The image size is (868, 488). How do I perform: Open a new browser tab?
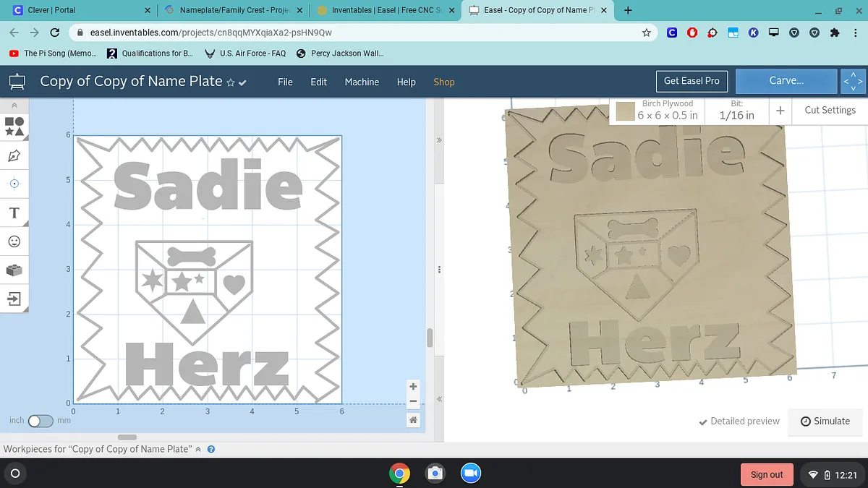pos(628,10)
